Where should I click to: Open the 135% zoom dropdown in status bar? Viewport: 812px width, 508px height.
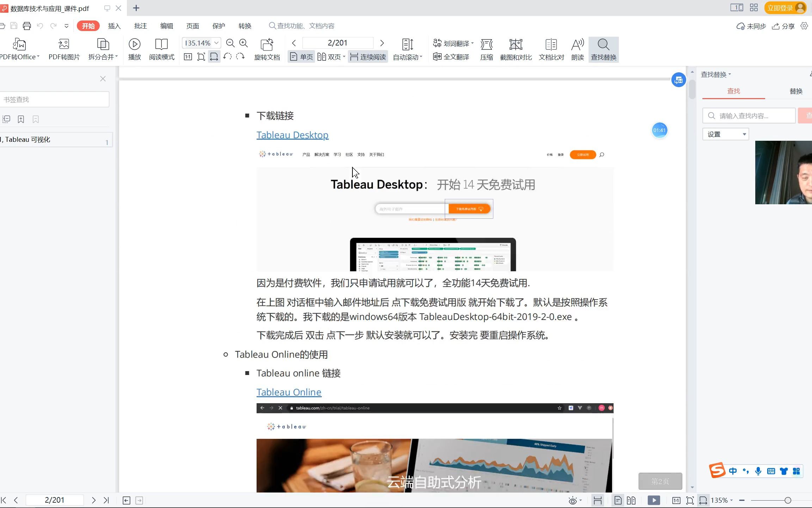(x=731, y=500)
